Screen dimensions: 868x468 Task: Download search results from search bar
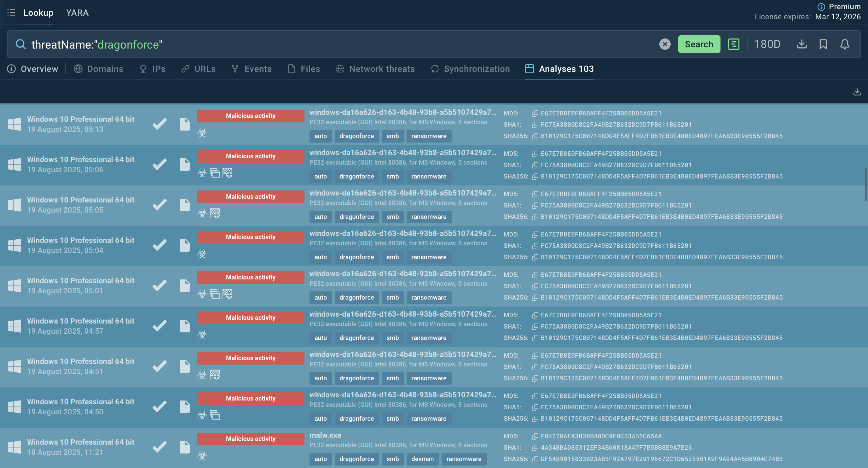coord(801,44)
